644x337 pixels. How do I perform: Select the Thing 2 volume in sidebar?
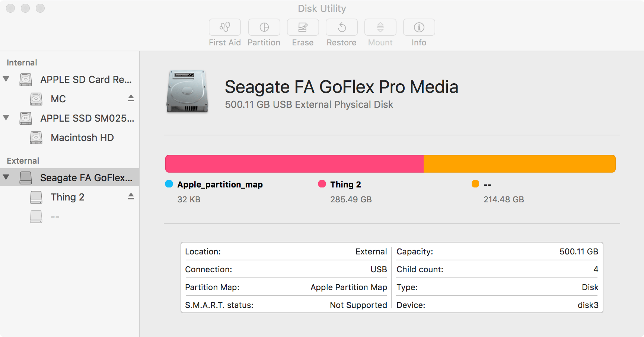(67, 197)
